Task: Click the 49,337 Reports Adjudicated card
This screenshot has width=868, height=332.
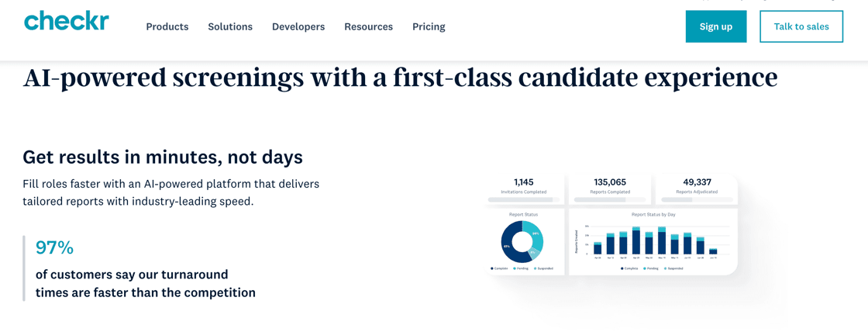Action: pos(697,187)
